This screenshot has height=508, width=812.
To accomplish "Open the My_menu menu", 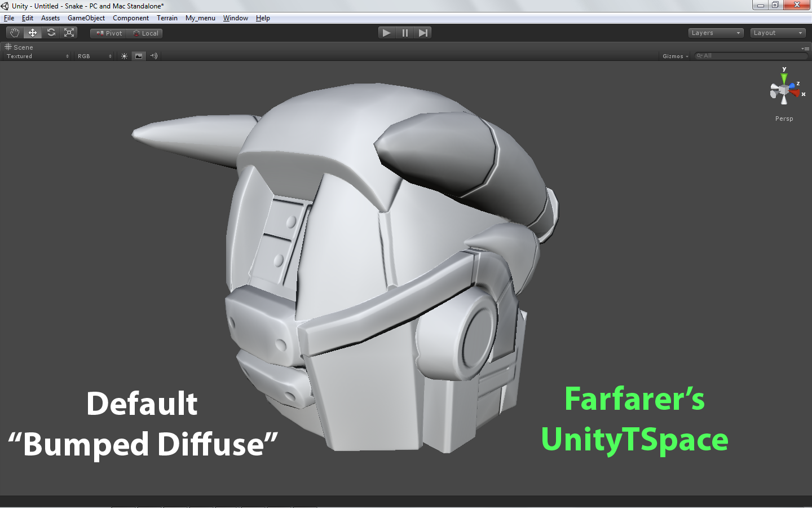I will pos(200,18).
